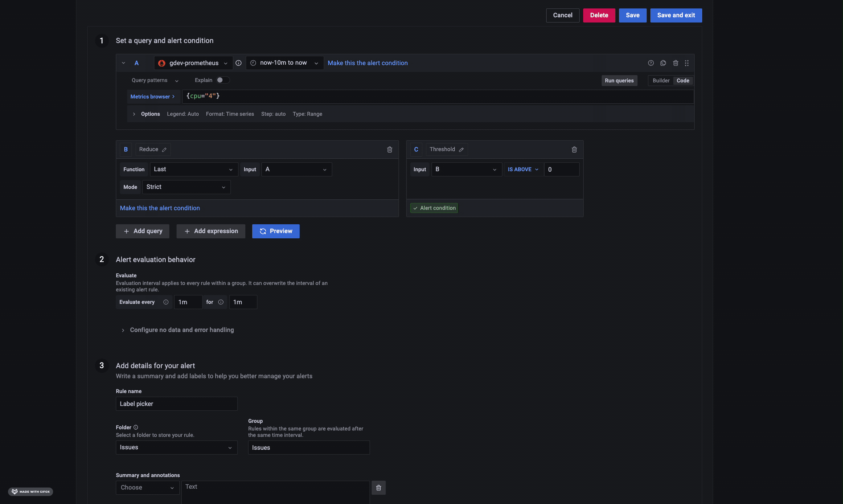Show gdev-prometheus data source info icon
Screen dimensions: 843x504
238,63
